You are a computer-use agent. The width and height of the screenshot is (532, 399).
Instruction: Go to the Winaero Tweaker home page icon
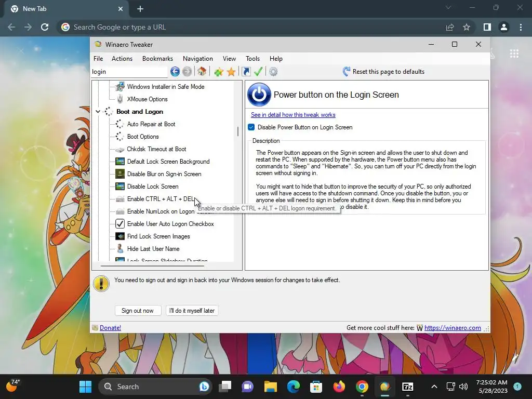click(202, 72)
